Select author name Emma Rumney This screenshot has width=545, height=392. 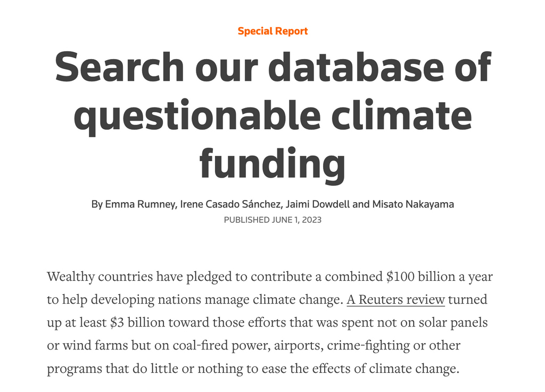coord(140,204)
